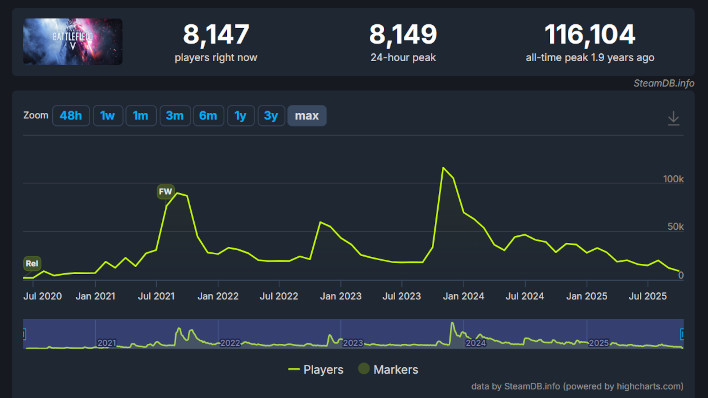Set zoom to 6m
708x398 pixels.
[x=208, y=116]
